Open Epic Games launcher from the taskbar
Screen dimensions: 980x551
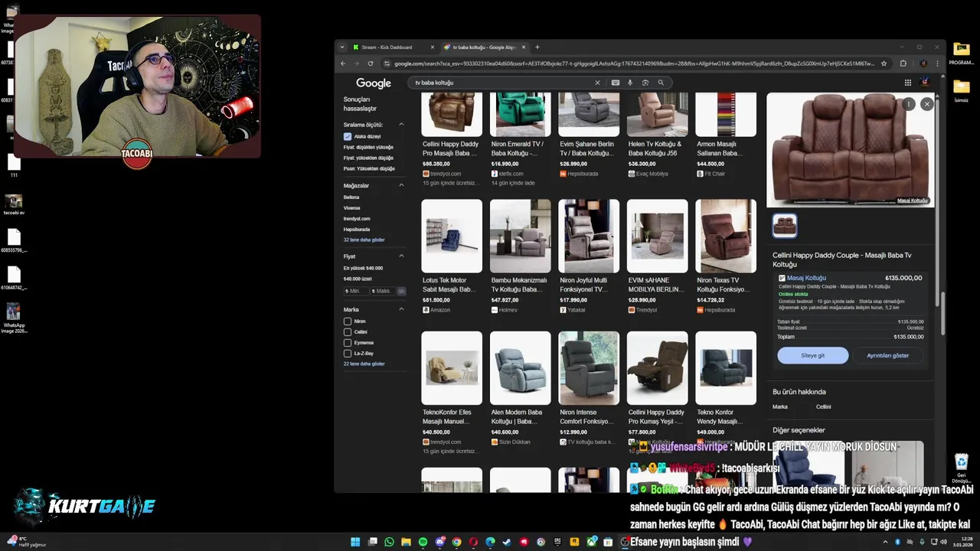click(x=557, y=542)
